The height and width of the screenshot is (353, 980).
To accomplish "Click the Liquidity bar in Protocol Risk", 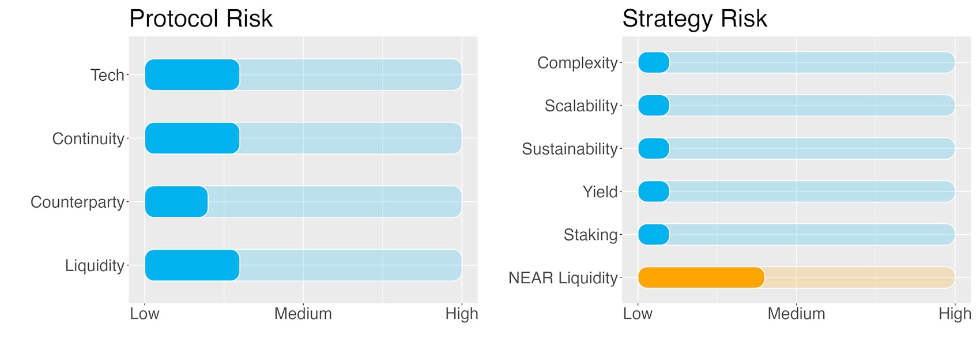I will [x=192, y=265].
